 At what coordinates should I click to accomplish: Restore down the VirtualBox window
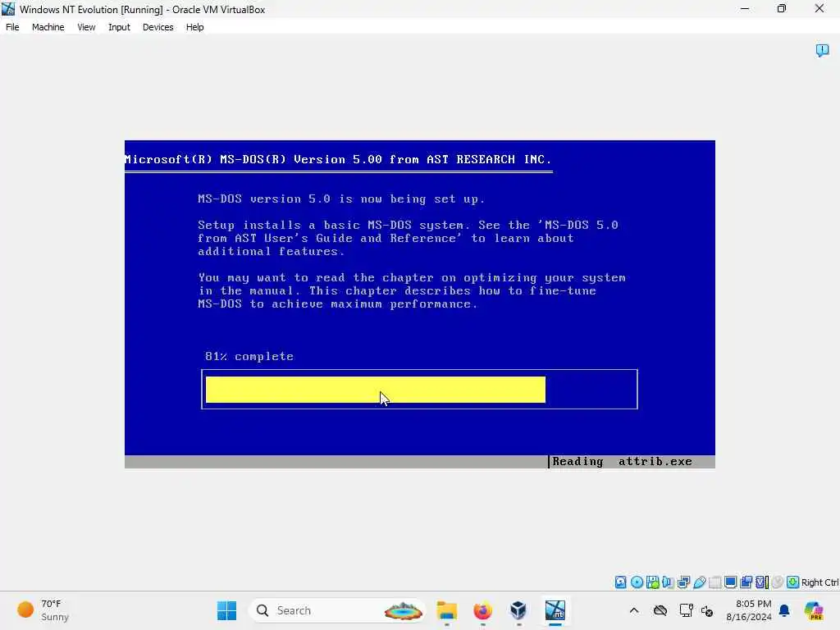click(x=782, y=8)
